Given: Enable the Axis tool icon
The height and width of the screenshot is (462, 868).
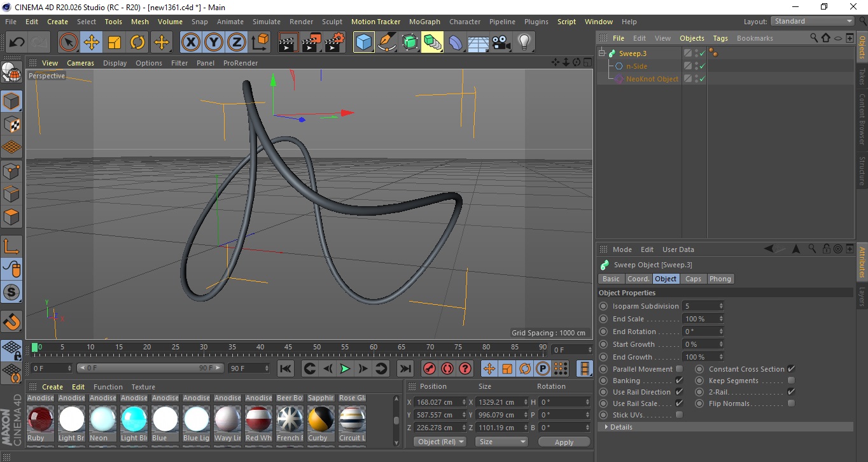Looking at the screenshot, I should click(12, 246).
